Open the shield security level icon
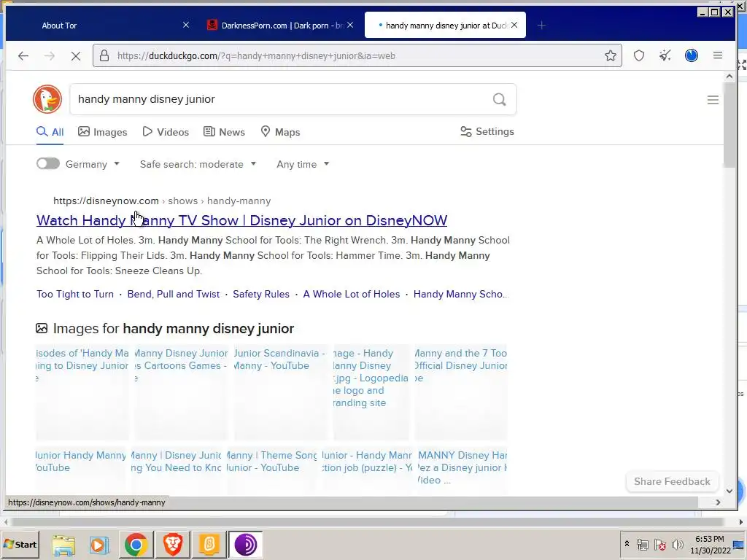The width and height of the screenshot is (747, 560). click(x=639, y=55)
